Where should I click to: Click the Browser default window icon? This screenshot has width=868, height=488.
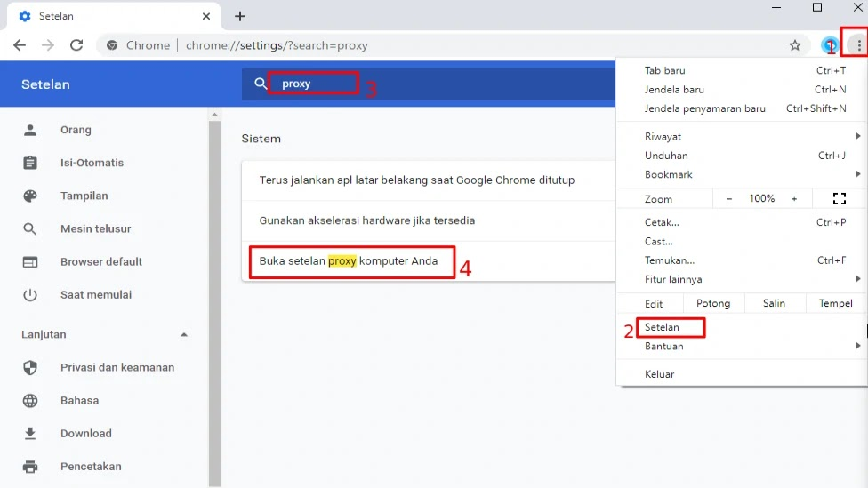pyautogui.click(x=30, y=261)
